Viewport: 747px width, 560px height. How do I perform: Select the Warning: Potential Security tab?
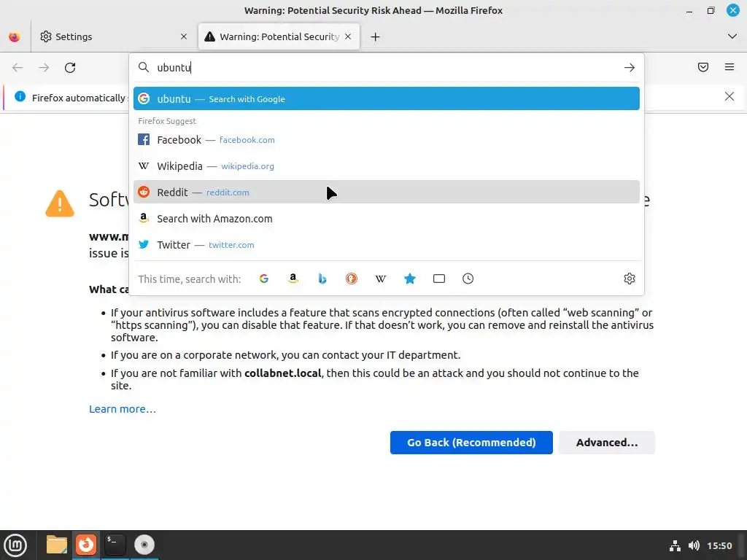coord(279,36)
